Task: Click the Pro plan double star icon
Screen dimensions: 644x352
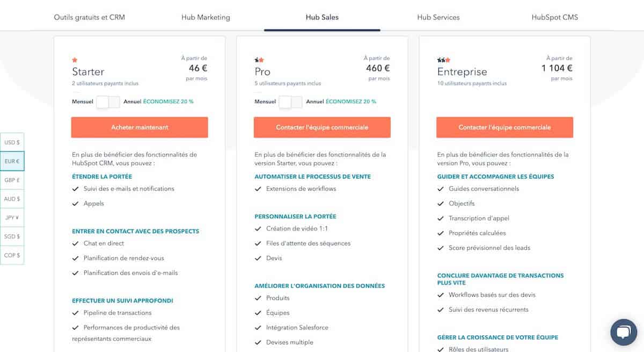Action: (x=259, y=60)
